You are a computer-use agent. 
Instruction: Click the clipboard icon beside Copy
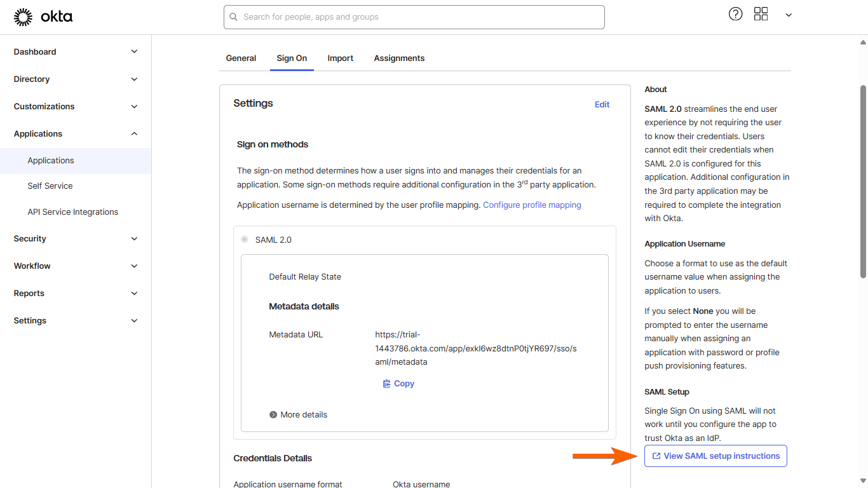(x=386, y=384)
